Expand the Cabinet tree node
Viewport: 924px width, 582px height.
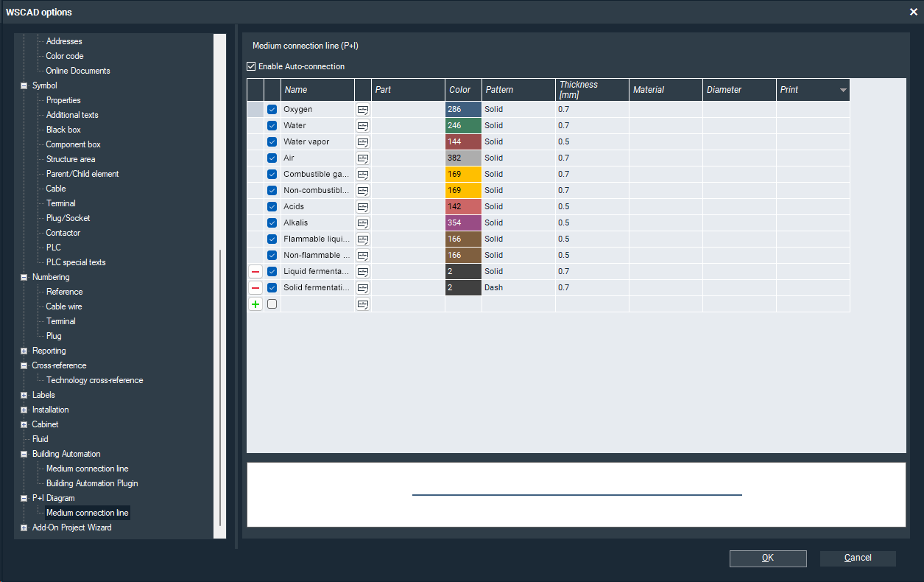(x=24, y=424)
